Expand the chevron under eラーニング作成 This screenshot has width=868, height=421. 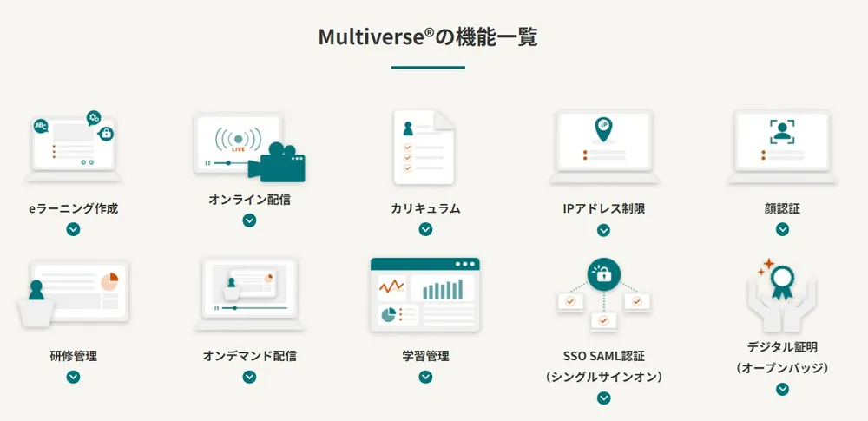point(73,229)
